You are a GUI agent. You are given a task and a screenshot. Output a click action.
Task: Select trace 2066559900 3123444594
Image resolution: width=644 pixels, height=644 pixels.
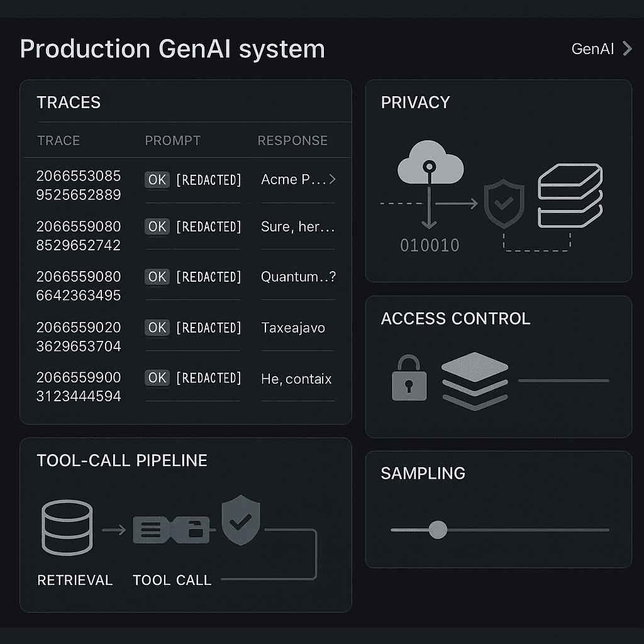point(79,387)
